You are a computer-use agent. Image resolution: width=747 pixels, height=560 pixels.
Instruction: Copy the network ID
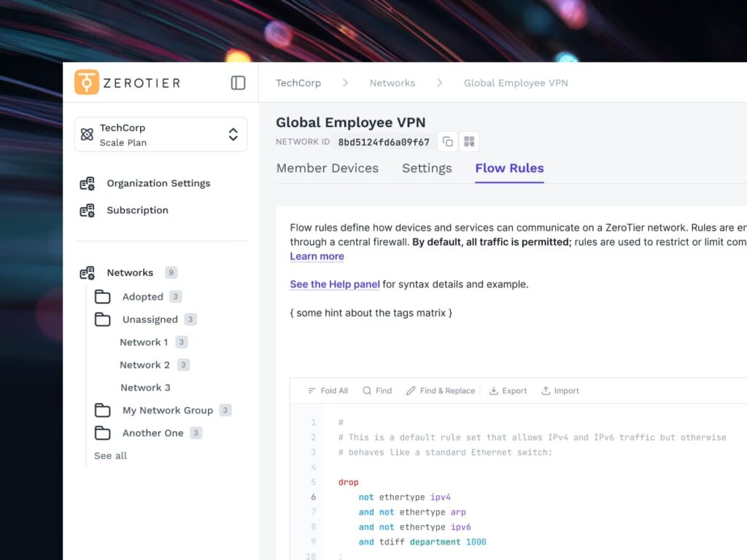pos(448,141)
